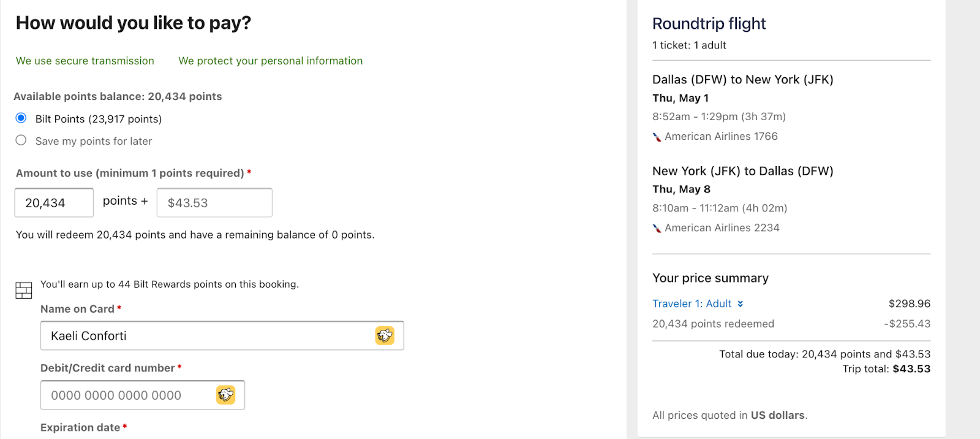This screenshot has height=439, width=980.
Task: Focus the points amount field showing 20,434
Action: 54,202
